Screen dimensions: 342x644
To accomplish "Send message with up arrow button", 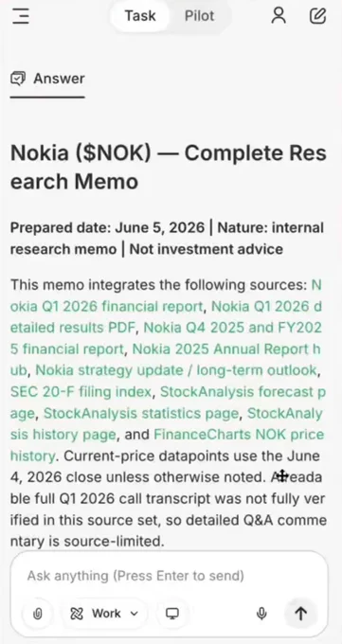I will click(301, 614).
